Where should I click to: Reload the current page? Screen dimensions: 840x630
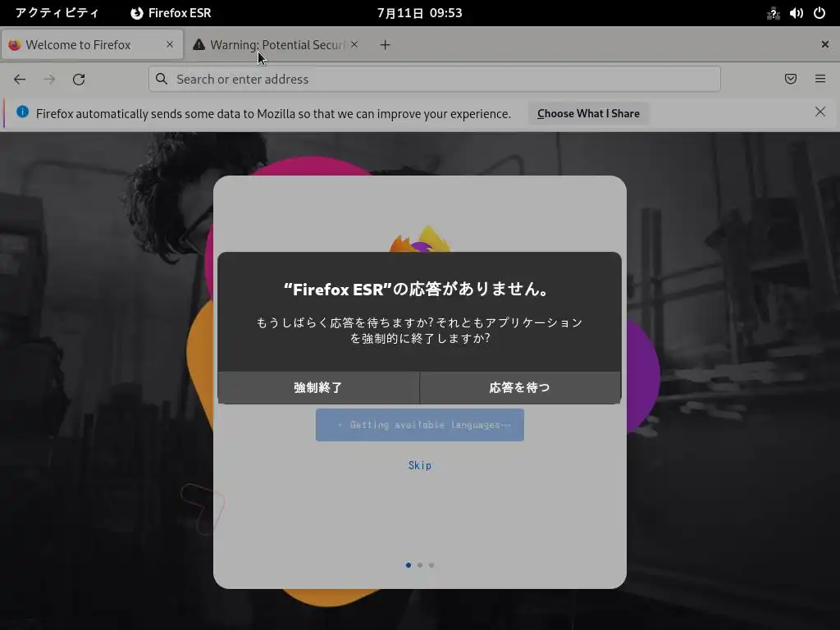point(79,80)
